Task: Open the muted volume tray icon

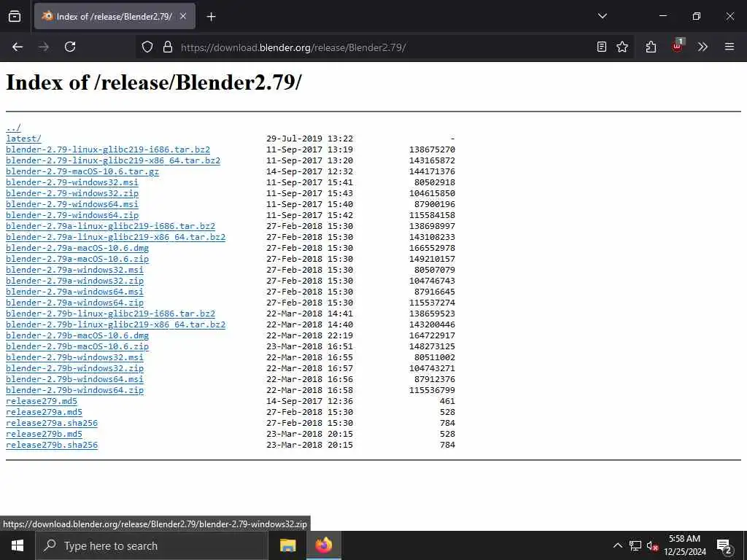Action: pyautogui.click(x=652, y=545)
